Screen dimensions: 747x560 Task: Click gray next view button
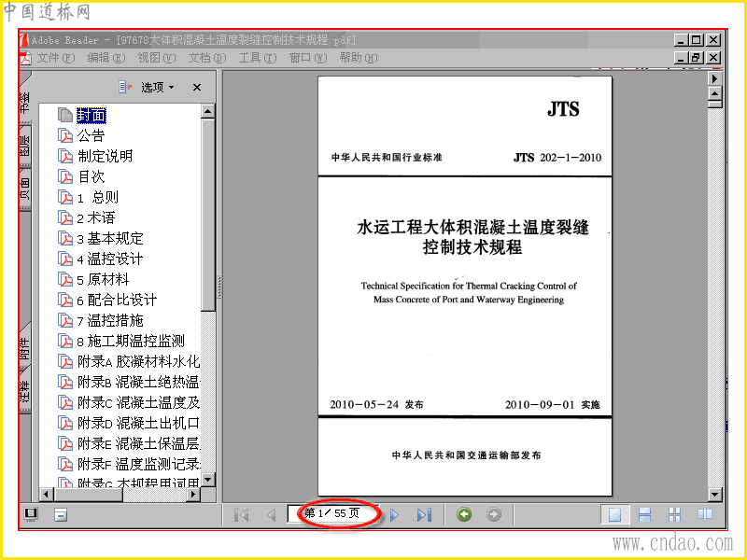pos(494,514)
